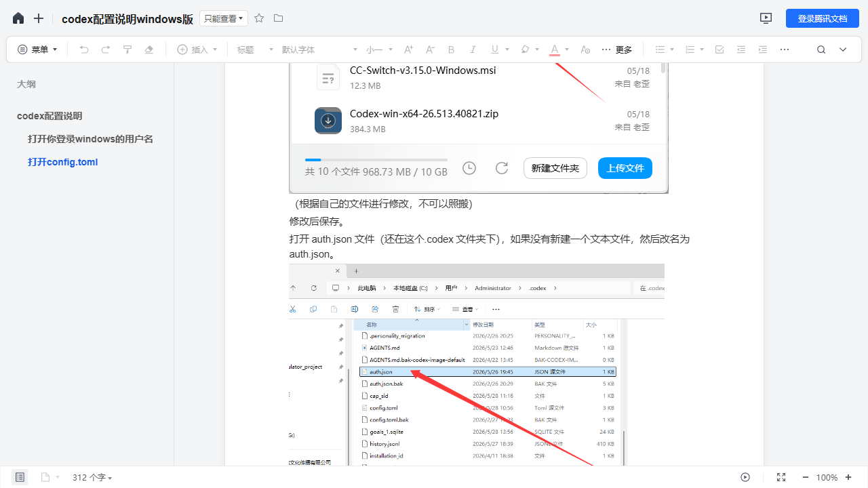The image size is (868, 488).
Task: Click the .codex folder screenshot image
Action: (477, 365)
